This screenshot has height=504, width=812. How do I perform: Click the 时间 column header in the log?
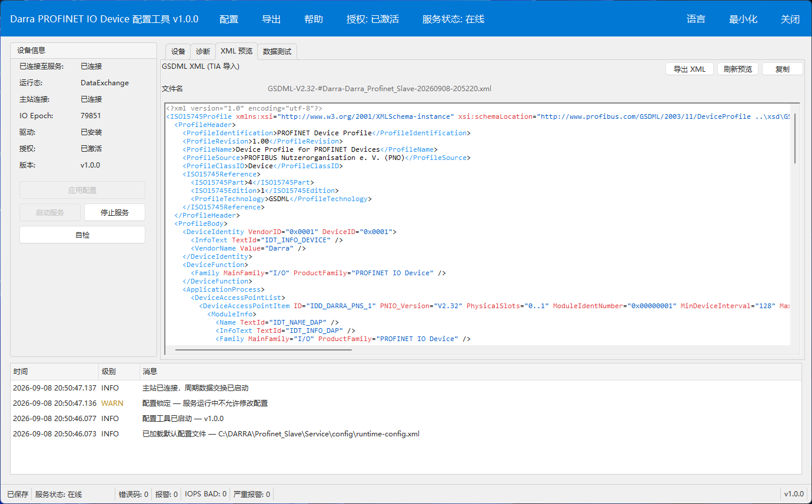pyautogui.click(x=55, y=372)
